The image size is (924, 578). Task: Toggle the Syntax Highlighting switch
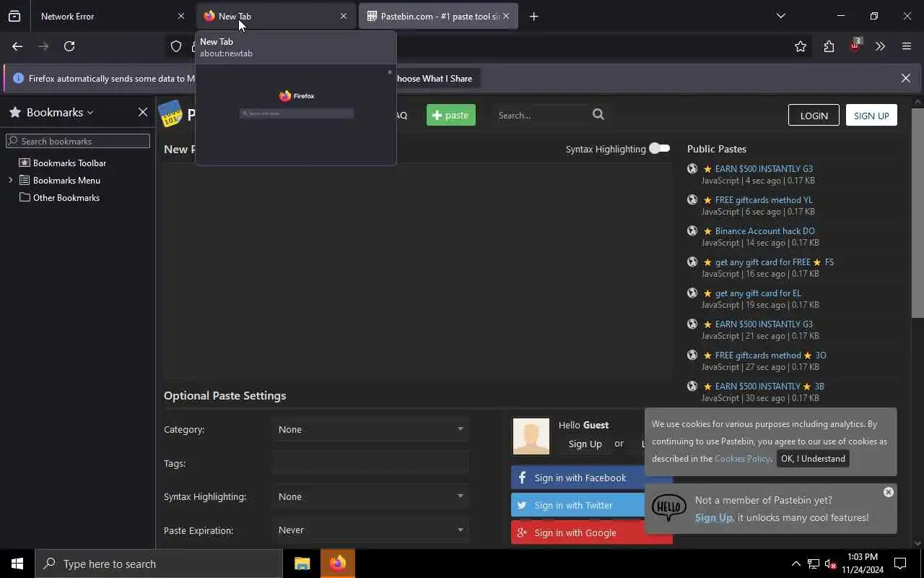click(x=659, y=148)
